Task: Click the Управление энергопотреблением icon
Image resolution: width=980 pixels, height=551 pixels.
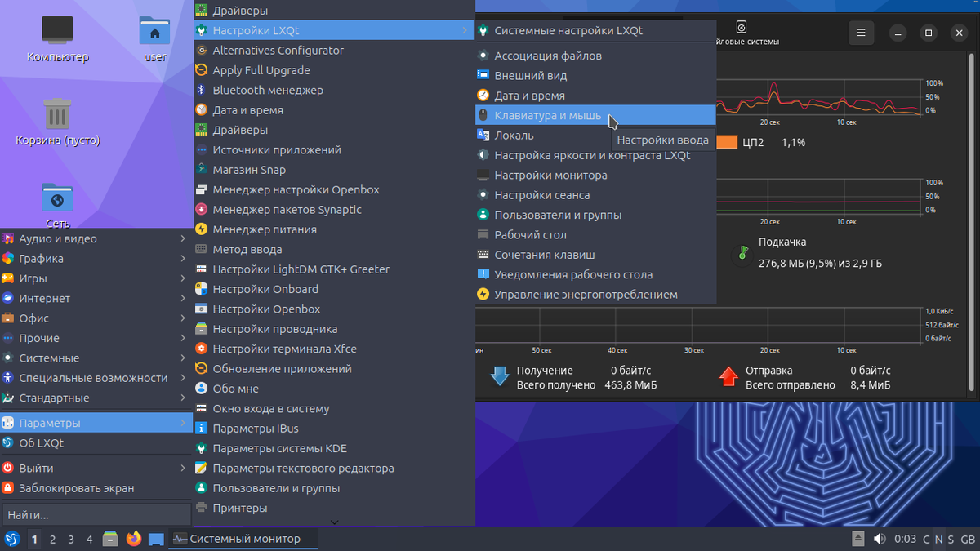Action: click(x=483, y=295)
